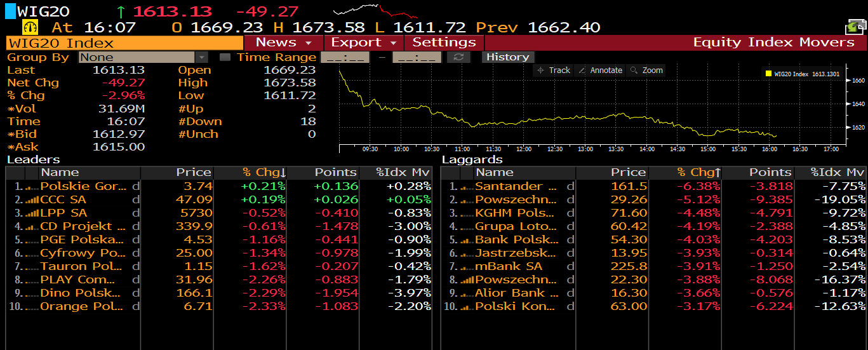The image size is (868, 350).
Task: Click the yellow WIG20 Index legend swatch
Action: 768,74
